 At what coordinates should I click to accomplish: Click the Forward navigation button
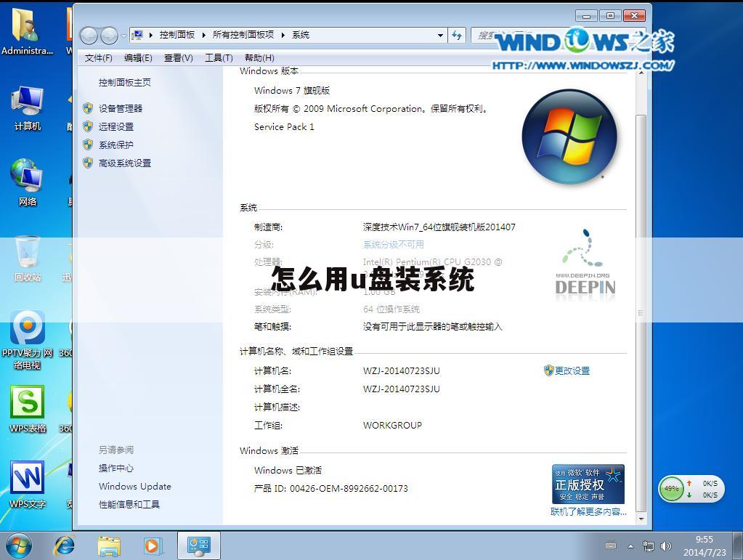[110, 35]
